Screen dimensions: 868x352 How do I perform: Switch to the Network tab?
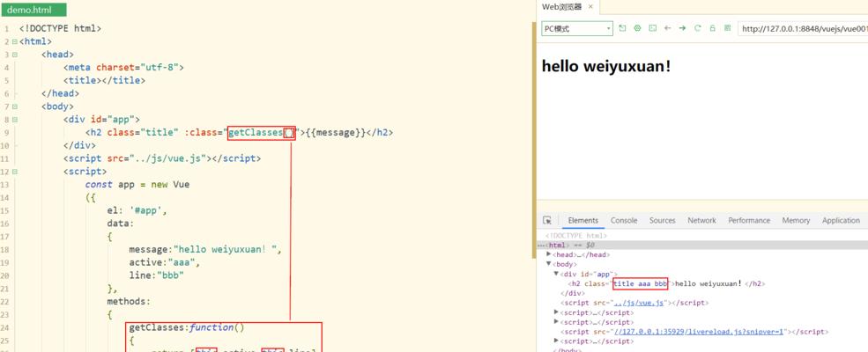coord(702,220)
